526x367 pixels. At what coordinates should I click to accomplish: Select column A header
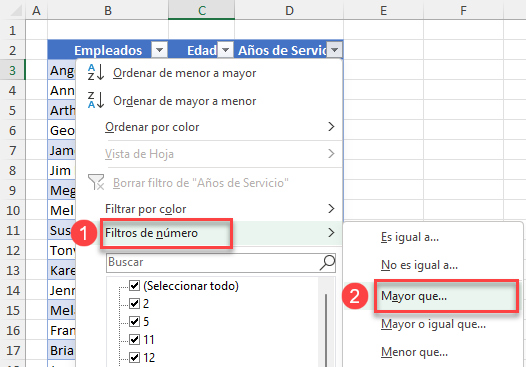click(36, 10)
